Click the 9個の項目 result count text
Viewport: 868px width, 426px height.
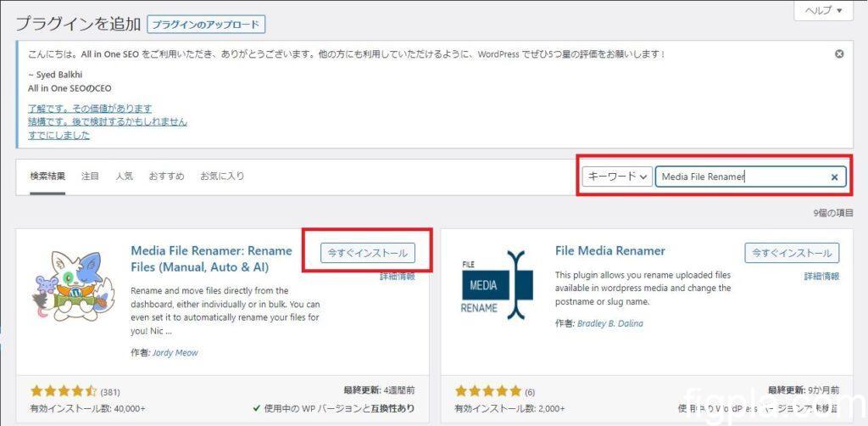833,213
